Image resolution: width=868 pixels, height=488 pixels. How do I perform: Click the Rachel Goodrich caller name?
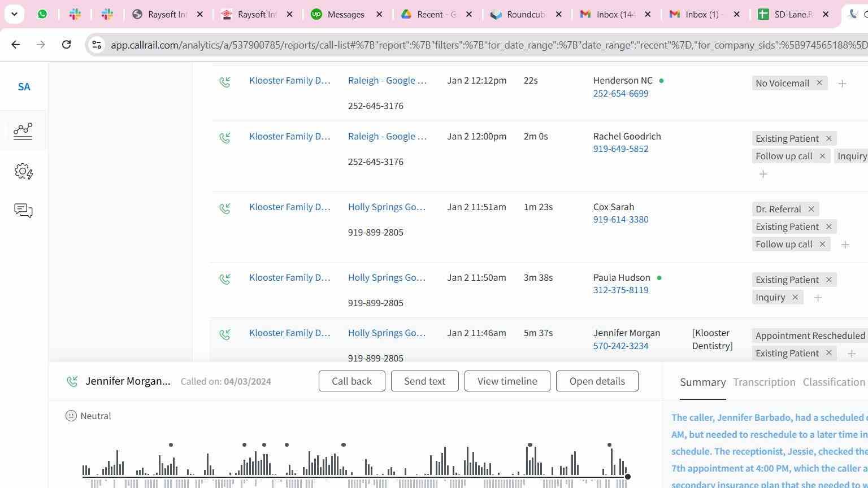tap(627, 136)
